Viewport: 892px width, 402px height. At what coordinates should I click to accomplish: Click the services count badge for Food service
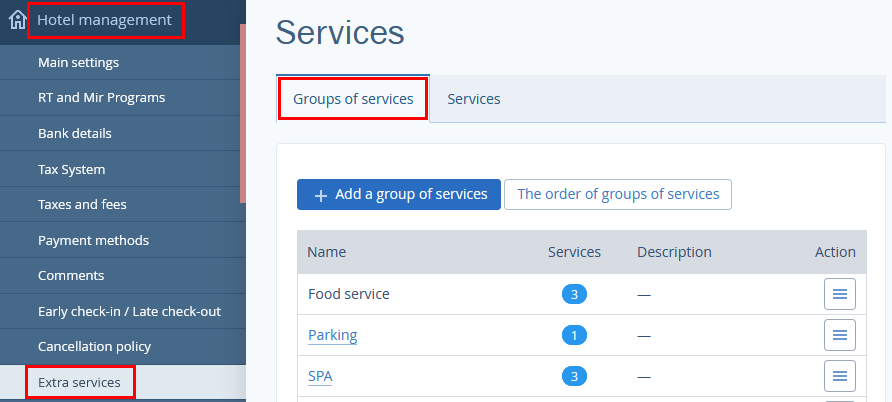[574, 295]
